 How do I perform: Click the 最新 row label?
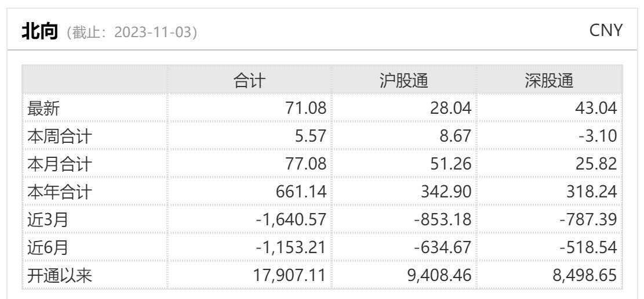pos(44,109)
